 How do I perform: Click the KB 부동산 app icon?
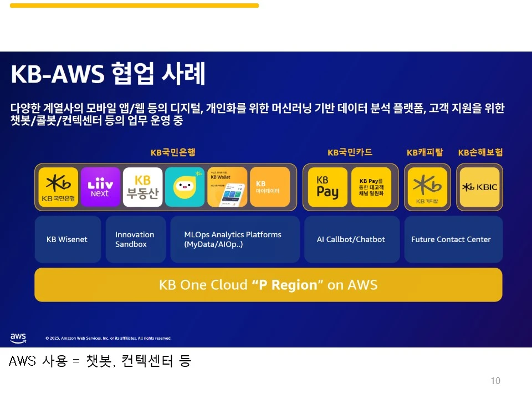click(x=142, y=186)
